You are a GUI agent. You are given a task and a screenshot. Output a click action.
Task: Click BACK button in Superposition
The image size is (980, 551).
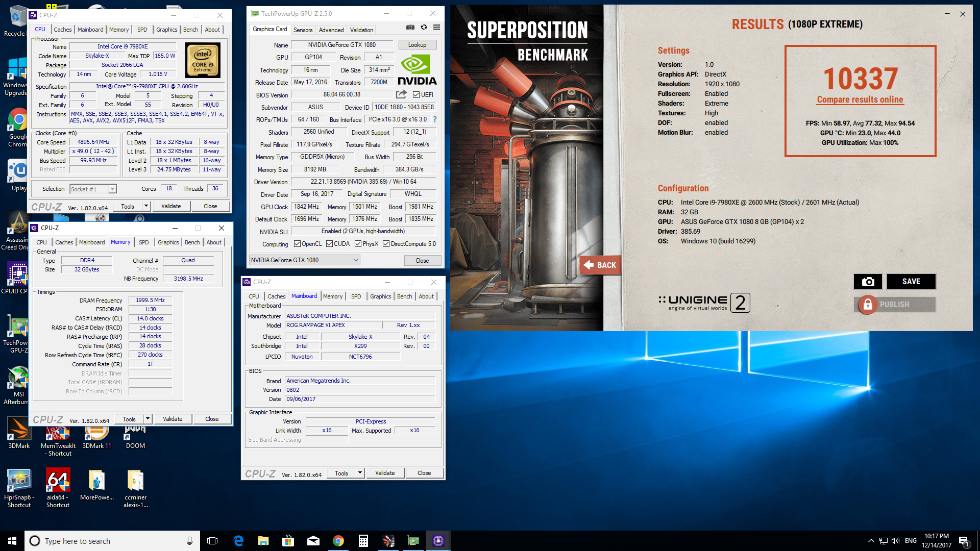601,265
